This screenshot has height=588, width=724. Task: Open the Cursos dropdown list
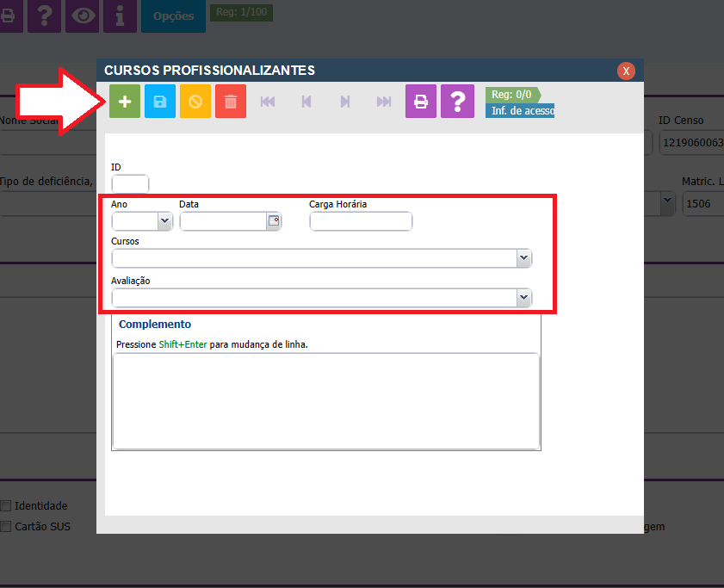(523, 258)
